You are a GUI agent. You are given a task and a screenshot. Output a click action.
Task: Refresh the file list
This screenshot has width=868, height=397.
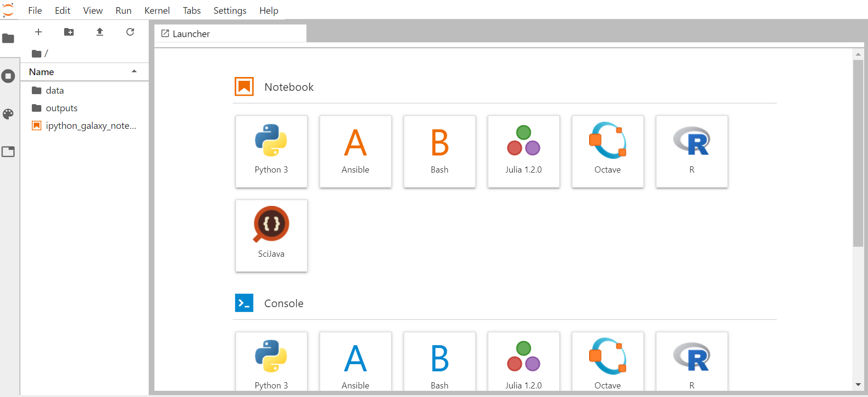pyautogui.click(x=130, y=32)
